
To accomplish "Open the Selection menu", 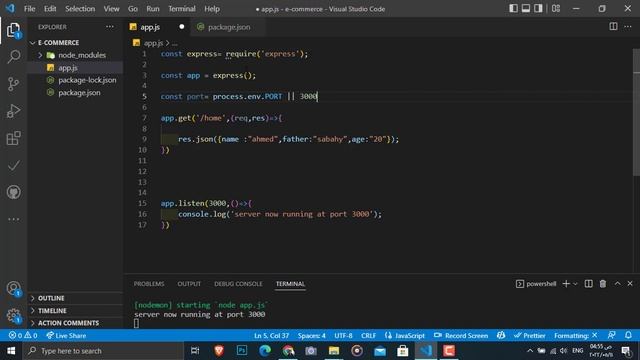I will coord(80,9).
